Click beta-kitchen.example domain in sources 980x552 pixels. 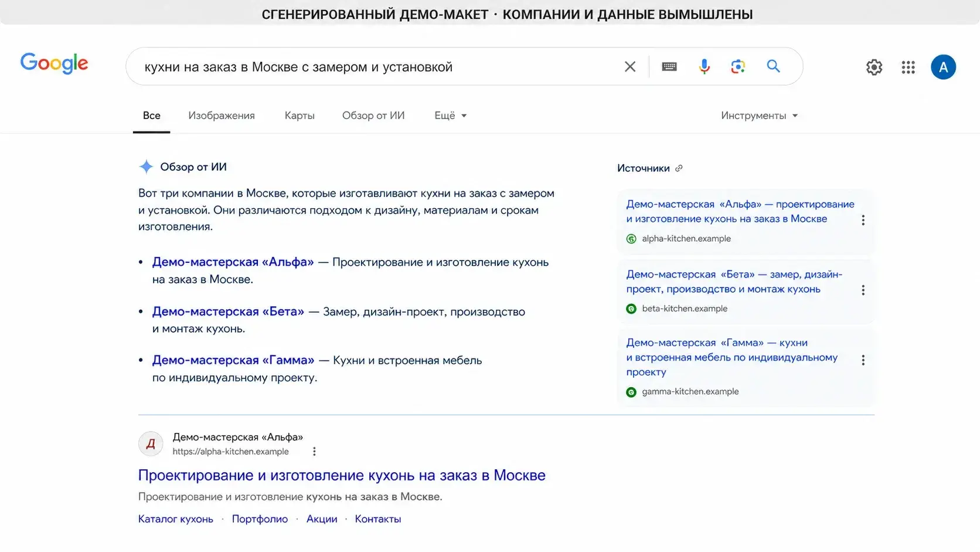click(685, 309)
